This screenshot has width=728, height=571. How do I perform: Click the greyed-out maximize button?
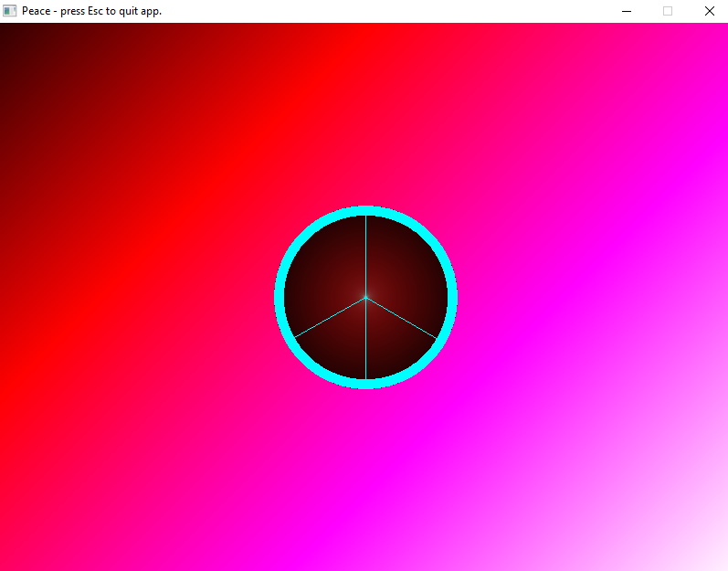[x=668, y=11]
